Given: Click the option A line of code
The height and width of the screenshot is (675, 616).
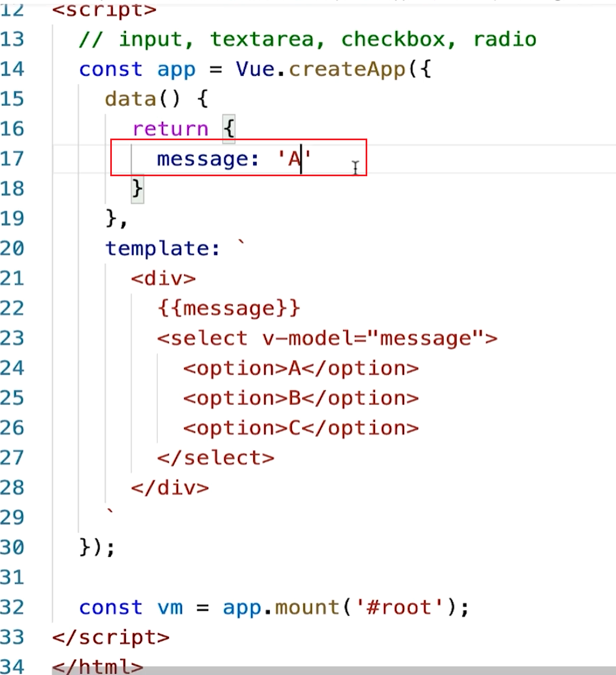Looking at the screenshot, I should [x=301, y=368].
